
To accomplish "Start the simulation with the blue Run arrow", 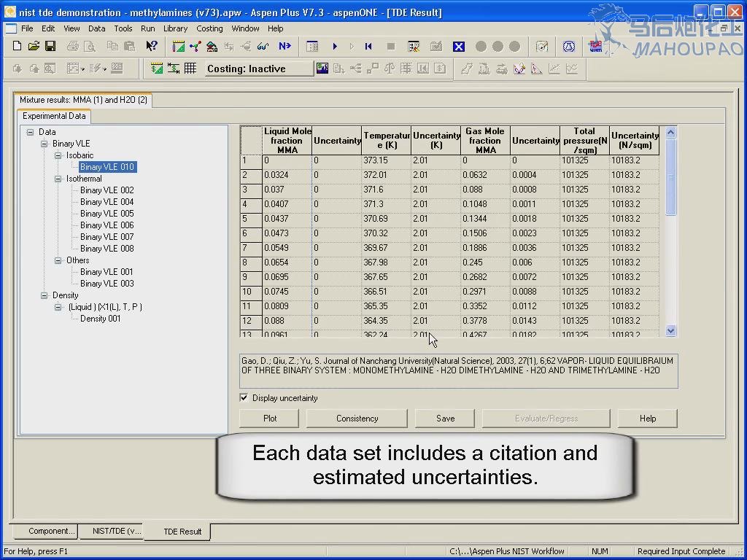I will point(335,46).
